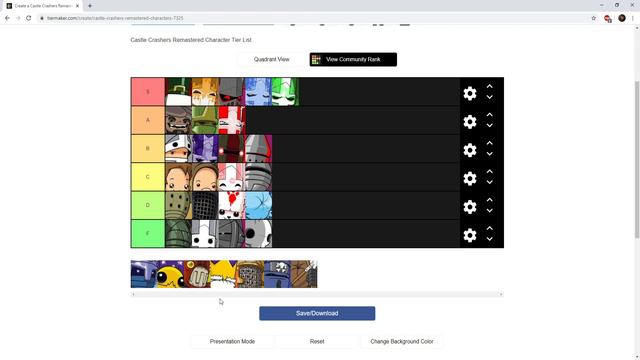The height and width of the screenshot is (360, 640).
Task: Pick the yellow bee character in unranked pool
Action: click(x=170, y=274)
